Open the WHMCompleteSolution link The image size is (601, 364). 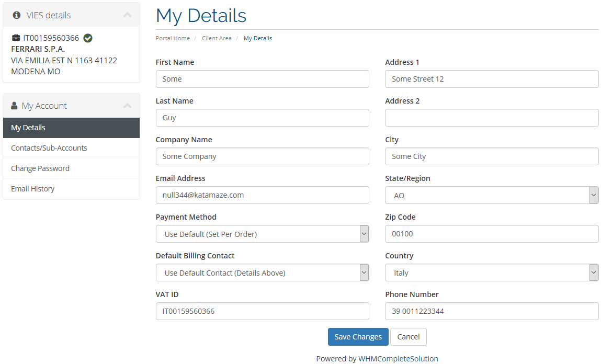[398, 359]
